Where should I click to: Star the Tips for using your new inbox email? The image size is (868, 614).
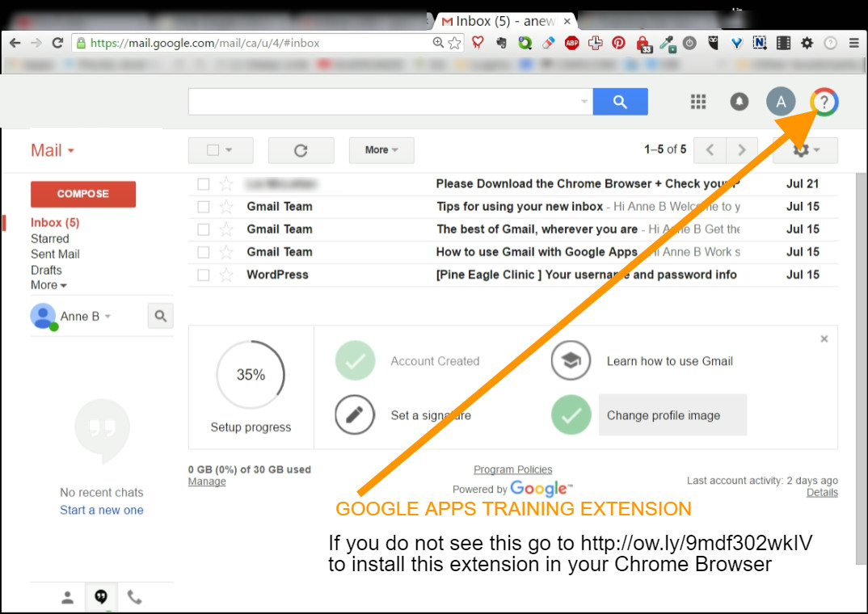pyautogui.click(x=225, y=206)
